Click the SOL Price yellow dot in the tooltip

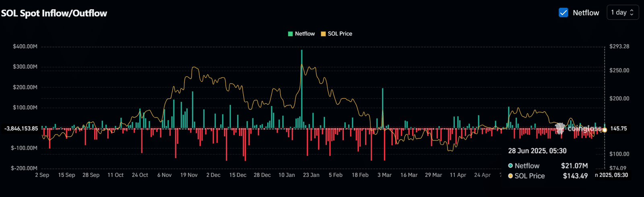(510, 176)
